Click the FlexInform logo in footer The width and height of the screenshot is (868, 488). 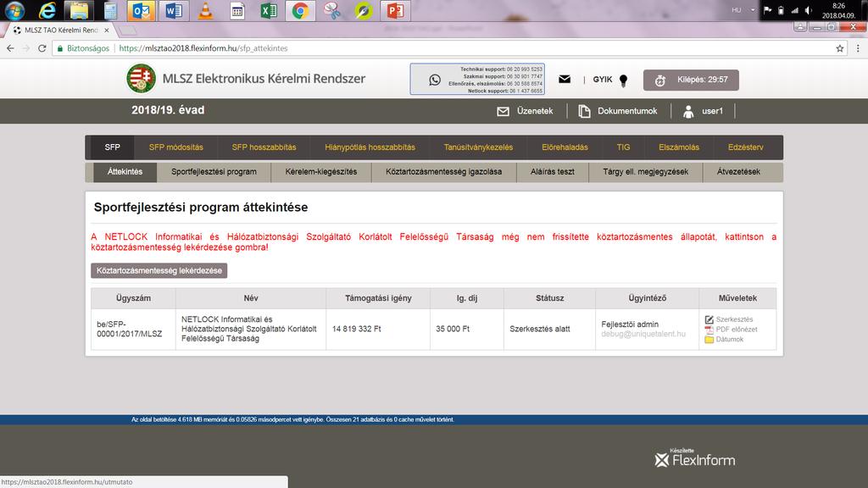coord(695,458)
